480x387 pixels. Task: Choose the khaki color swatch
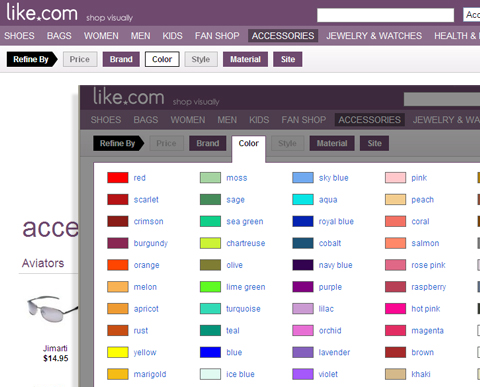(395, 374)
